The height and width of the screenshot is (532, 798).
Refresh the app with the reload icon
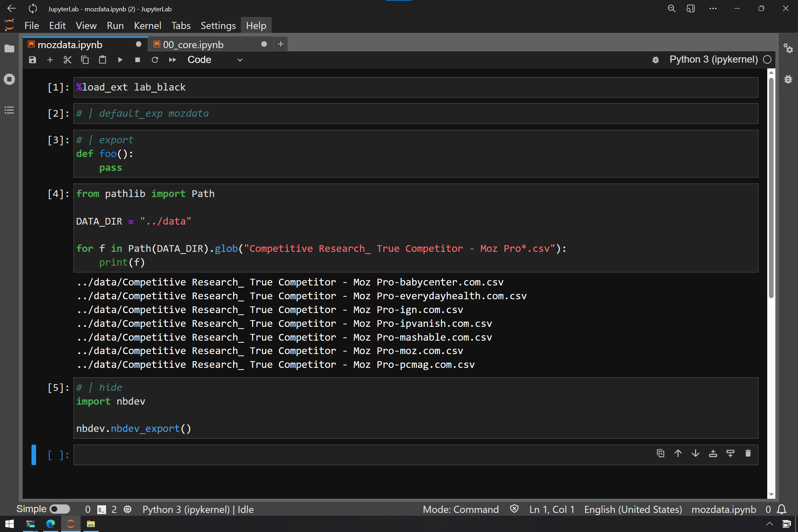point(33,8)
